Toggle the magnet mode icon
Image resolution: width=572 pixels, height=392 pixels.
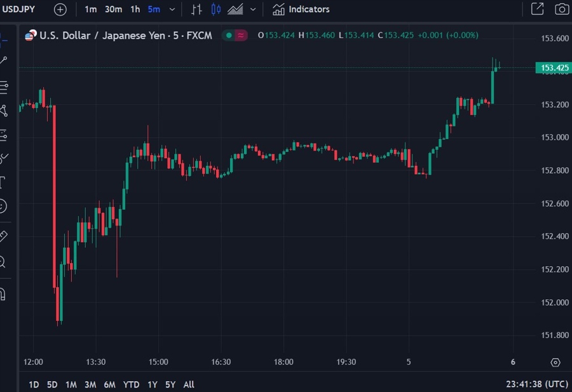(3, 294)
